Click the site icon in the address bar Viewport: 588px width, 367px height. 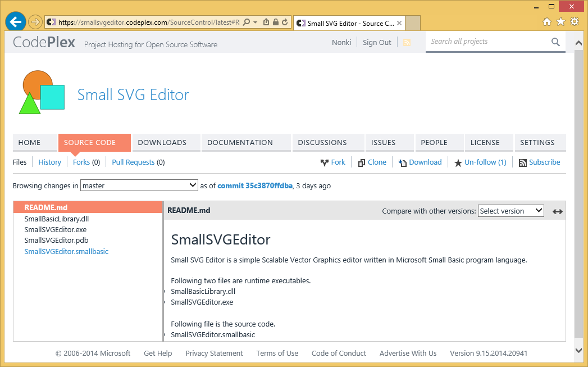[x=51, y=22]
